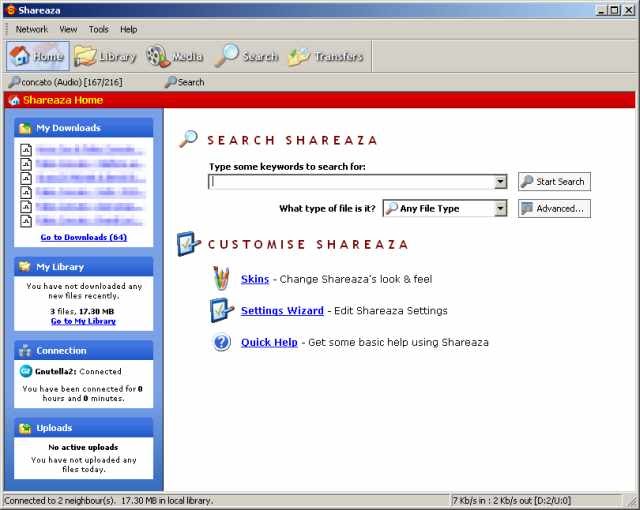The image size is (640, 510).
Task: Click the Shareaza title bar logo
Action: 11,10
